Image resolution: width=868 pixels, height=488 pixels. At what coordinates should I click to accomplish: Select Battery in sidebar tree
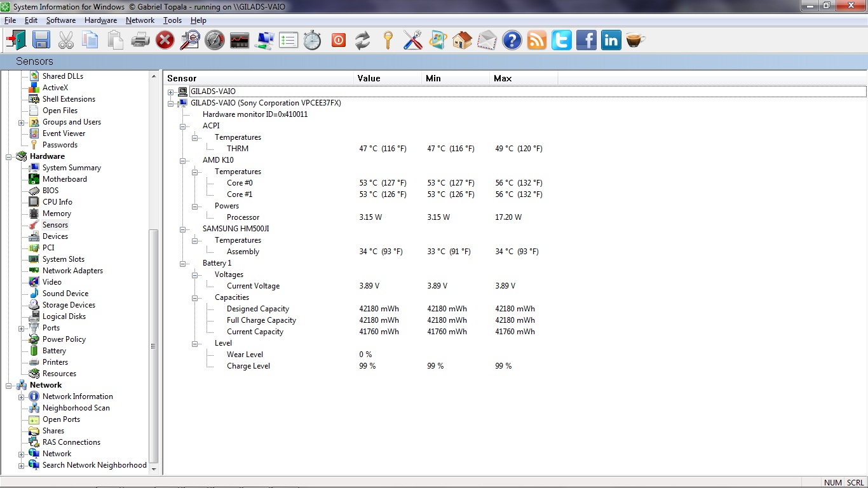coord(54,351)
